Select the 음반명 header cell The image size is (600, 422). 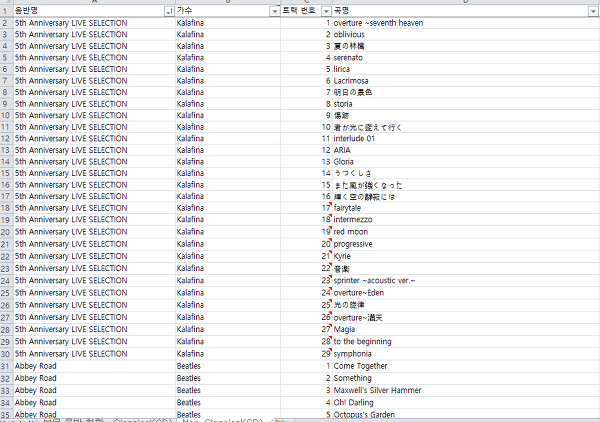click(x=94, y=11)
